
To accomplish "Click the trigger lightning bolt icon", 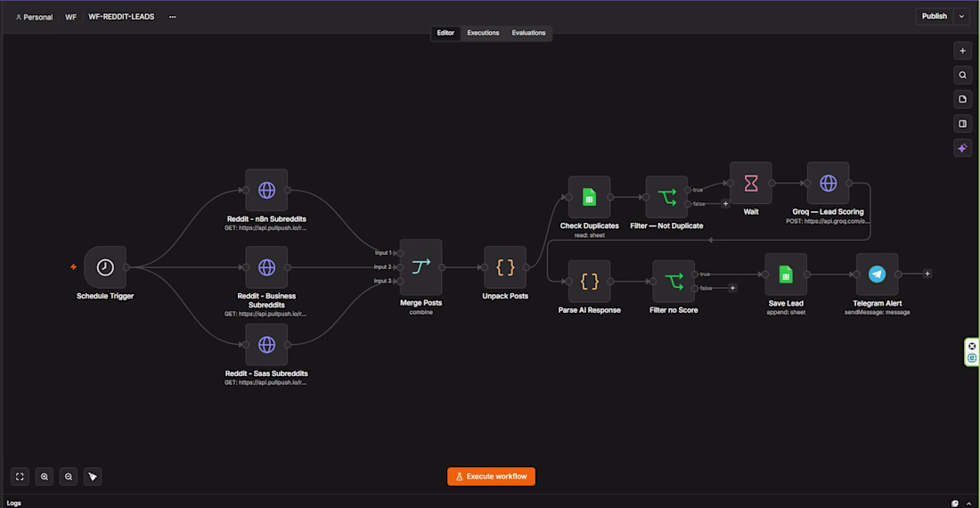I will point(73,266).
